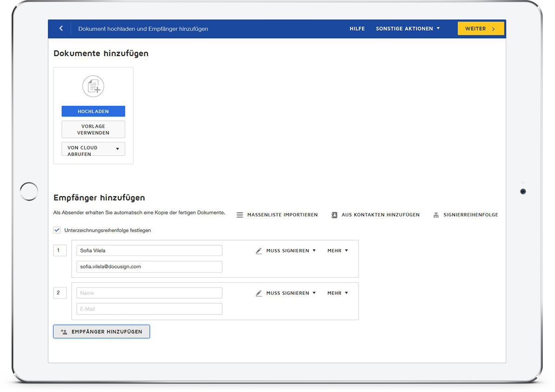The image size is (555, 392).
Task: Select Vorlage verwenden button
Action: pos(93,130)
